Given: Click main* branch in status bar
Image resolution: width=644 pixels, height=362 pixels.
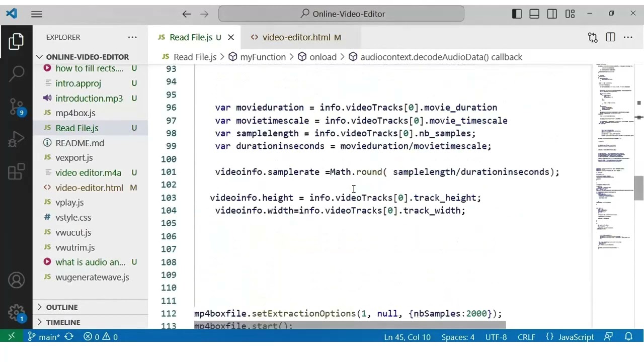Looking at the screenshot, I should (x=44, y=337).
